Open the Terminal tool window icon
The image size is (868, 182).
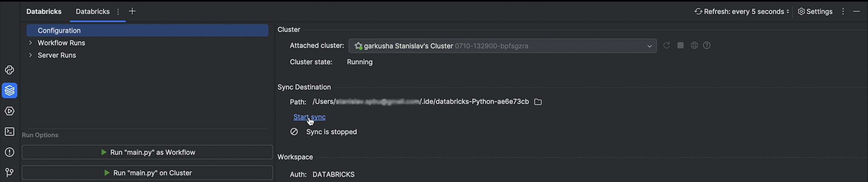click(9, 131)
